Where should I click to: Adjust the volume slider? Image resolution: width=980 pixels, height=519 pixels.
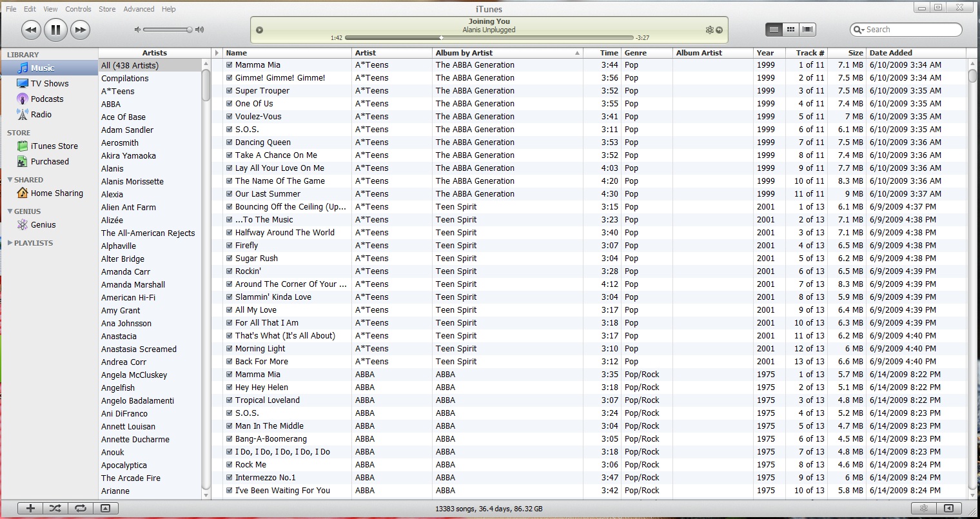168,30
